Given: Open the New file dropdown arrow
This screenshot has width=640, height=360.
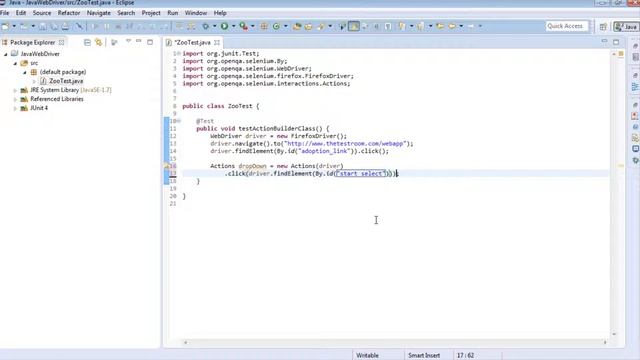Looking at the screenshot, I should coord(14,26).
